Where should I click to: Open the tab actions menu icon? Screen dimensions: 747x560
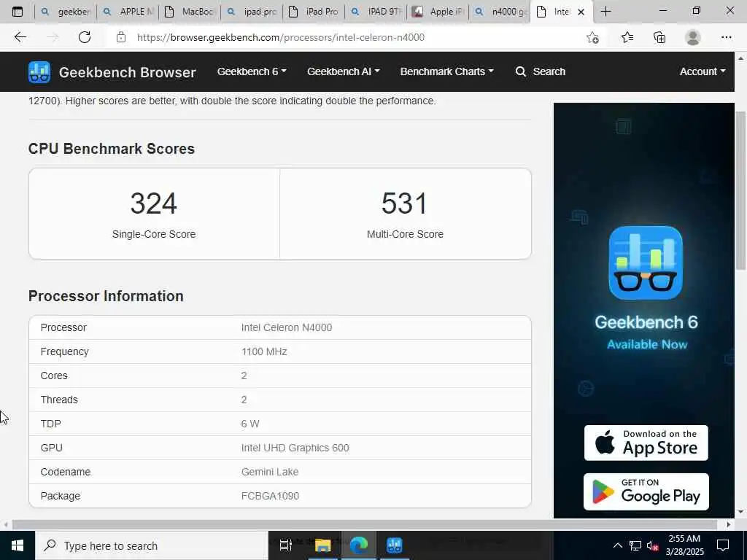tap(18, 12)
